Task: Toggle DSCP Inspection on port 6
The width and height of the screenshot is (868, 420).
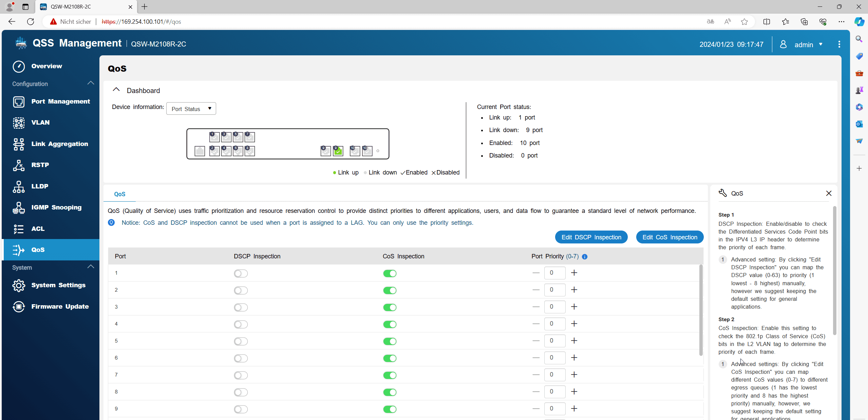Action: click(241, 358)
